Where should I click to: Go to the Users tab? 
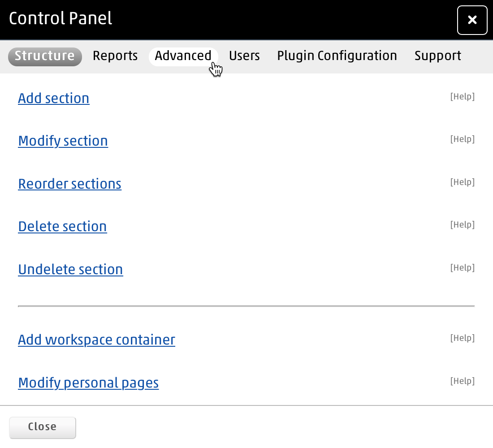point(244,56)
